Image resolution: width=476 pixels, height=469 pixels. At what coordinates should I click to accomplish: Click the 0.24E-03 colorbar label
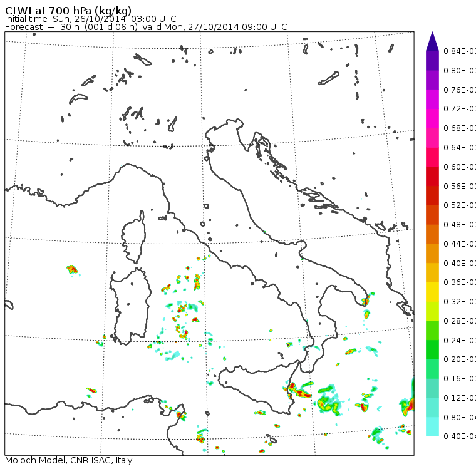coord(460,340)
